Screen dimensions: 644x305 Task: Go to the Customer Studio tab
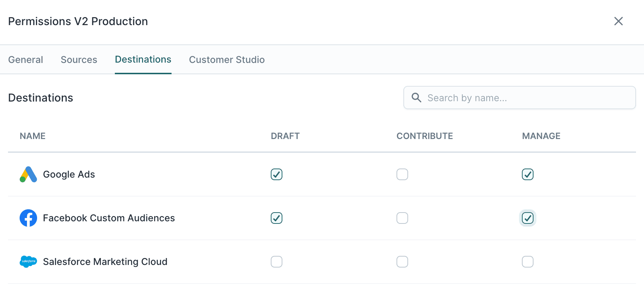point(227,60)
